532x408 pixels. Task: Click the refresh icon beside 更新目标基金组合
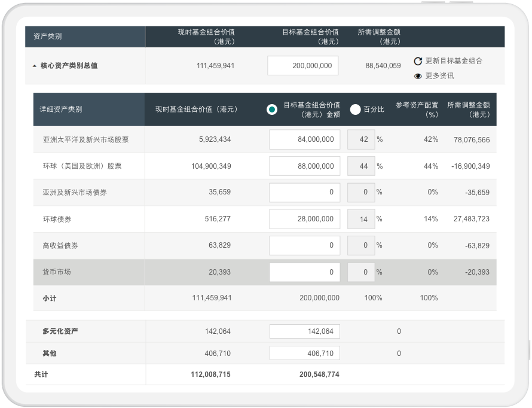click(x=418, y=61)
